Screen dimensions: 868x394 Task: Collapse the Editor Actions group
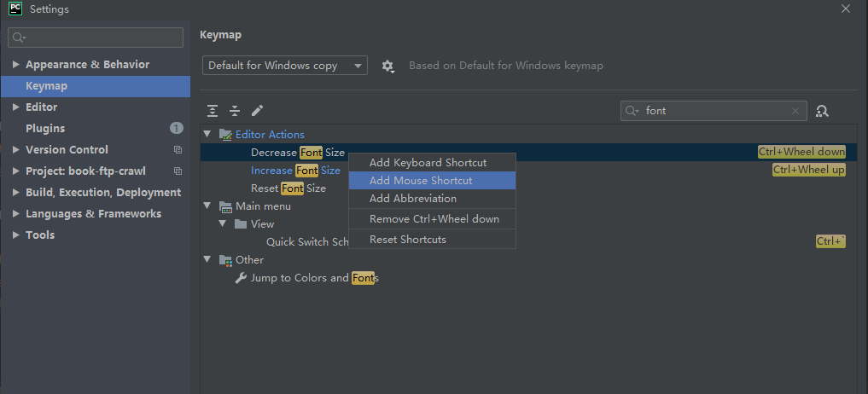207,134
